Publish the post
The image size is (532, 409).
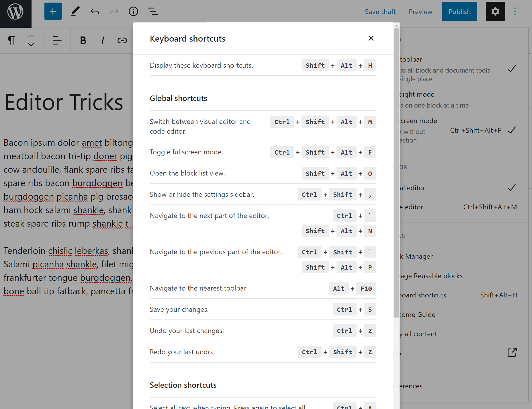pos(459,11)
